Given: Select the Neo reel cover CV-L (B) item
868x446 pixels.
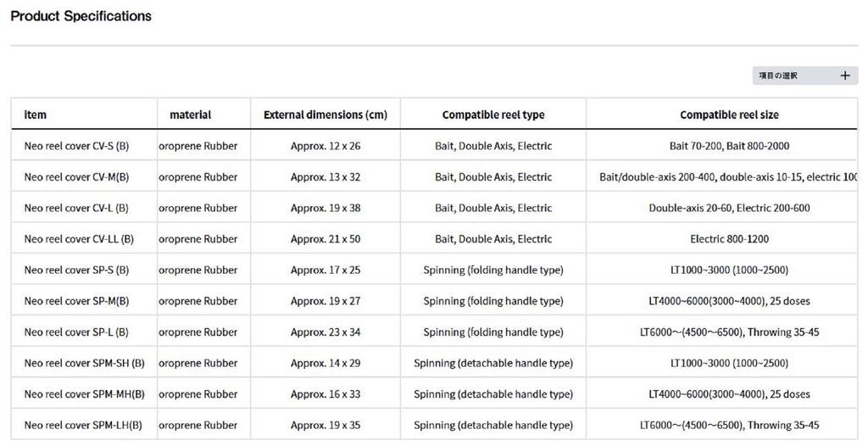Looking at the screenshot, I should click(76, 208).
